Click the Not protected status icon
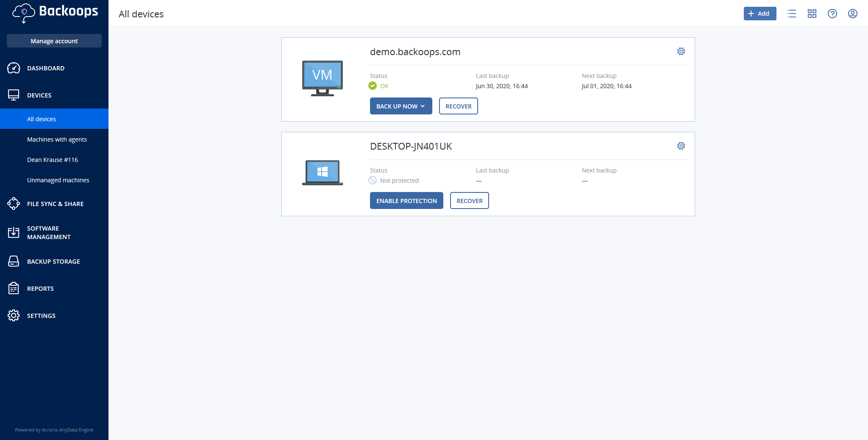868x440 pixels. point(373,180)
